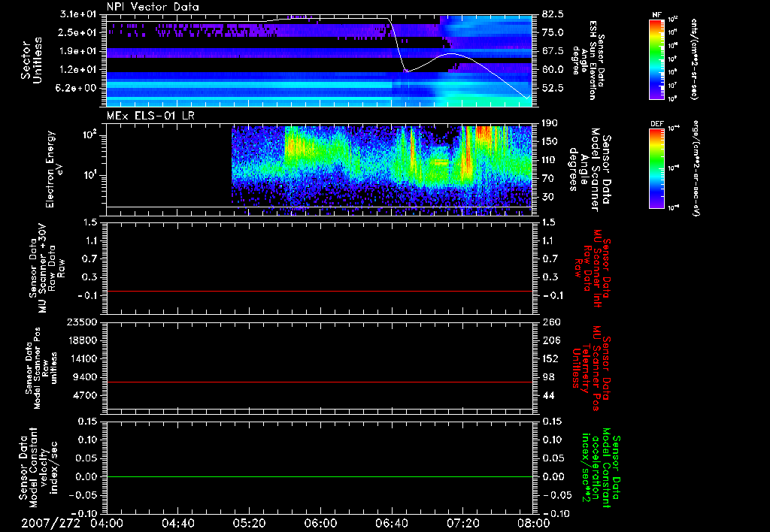The height and width of the screenshot is (532, 770).
Task: Click the red flat line in MU Scanner +30V plot
Action: click(319, 291)
